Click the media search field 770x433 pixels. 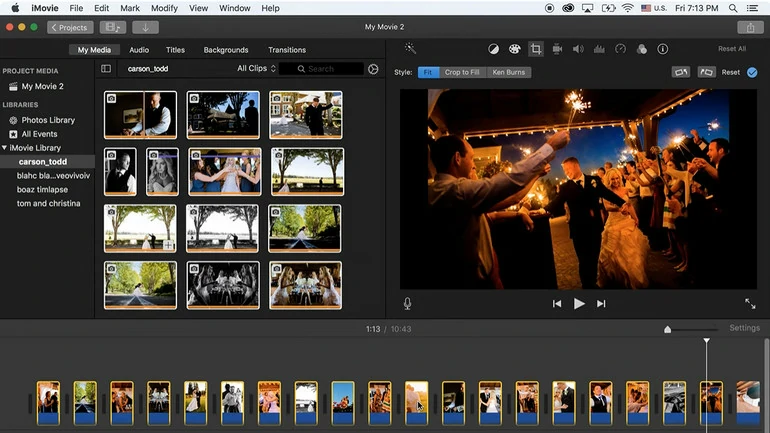pos(321,69)
